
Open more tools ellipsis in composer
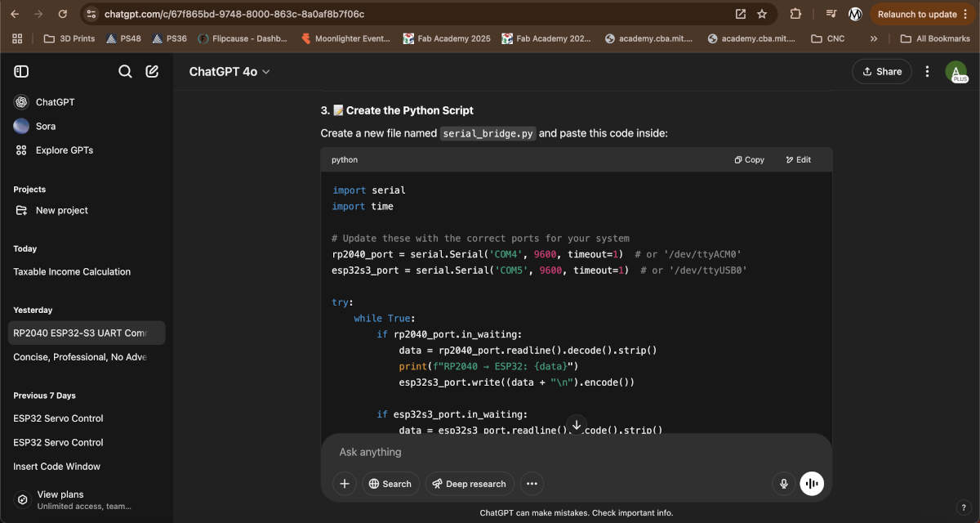coord(532,484)
